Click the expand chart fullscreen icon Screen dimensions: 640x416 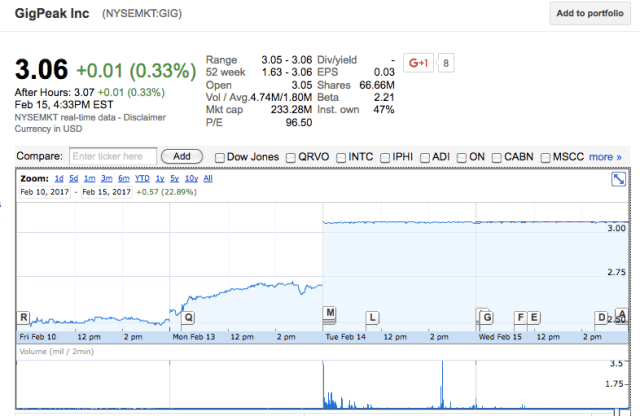(619, 179)
